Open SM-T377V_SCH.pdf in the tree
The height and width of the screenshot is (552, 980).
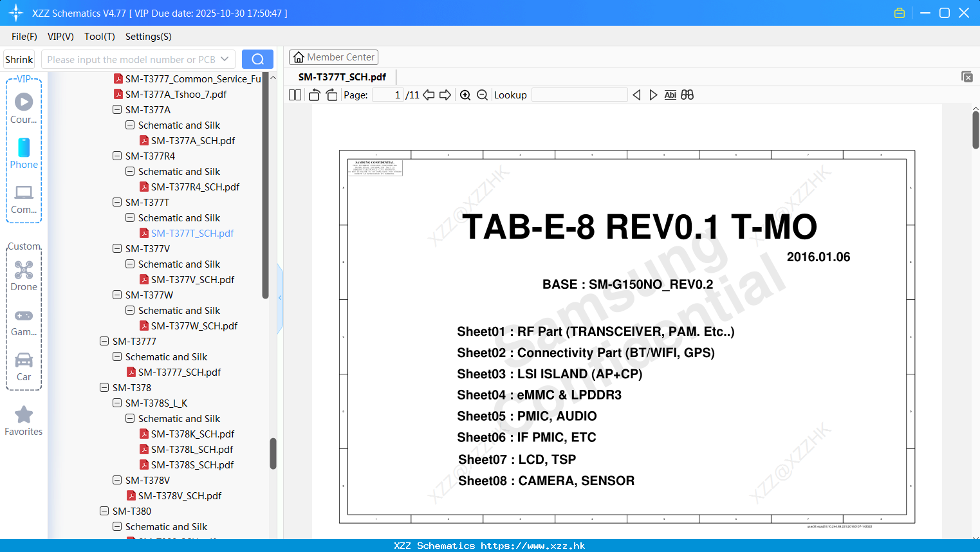192,279
